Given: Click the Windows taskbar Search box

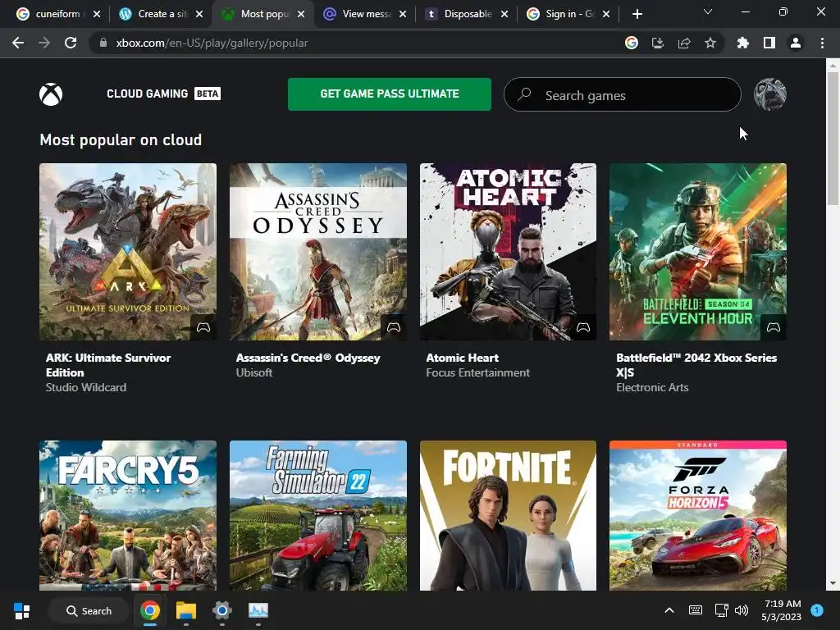Looking at the screenshot, I should tap(89, 610).
